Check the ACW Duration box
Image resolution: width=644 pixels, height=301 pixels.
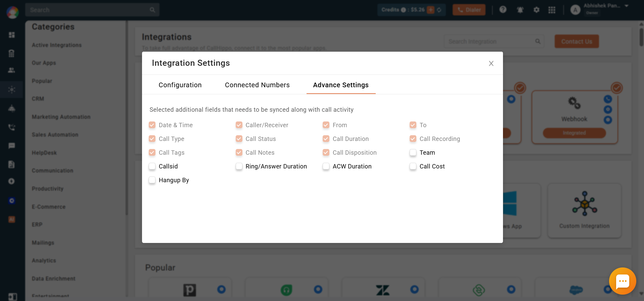(326, 166)
